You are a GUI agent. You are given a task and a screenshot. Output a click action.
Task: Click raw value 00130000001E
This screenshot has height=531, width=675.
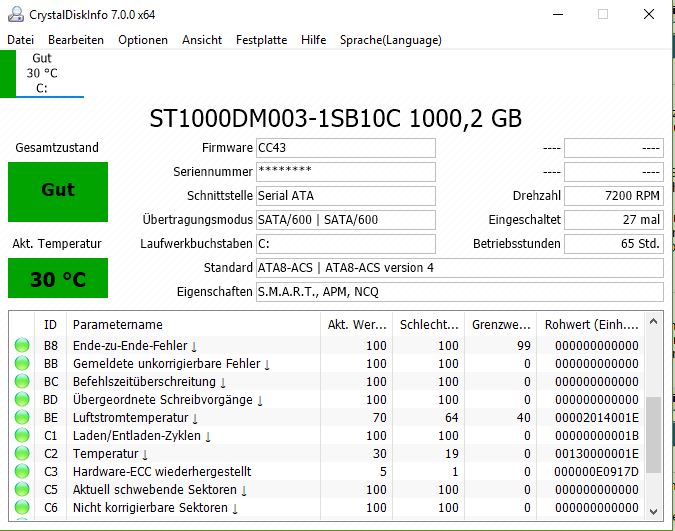click(x=597, y=453)
